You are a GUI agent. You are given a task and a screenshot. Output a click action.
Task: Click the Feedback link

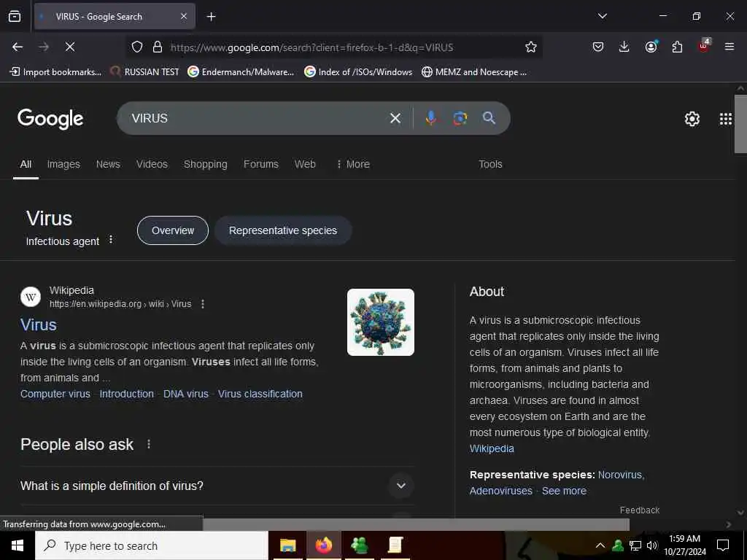(x=639, y=510)
